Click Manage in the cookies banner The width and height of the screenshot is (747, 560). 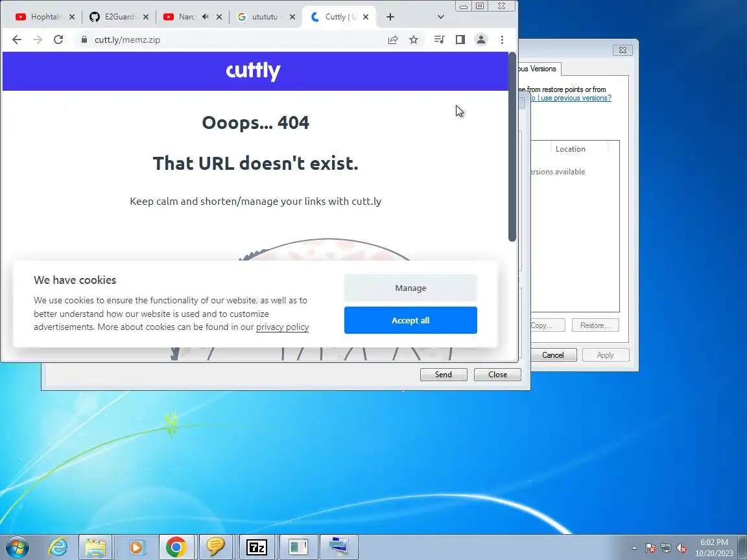[410, 288]
